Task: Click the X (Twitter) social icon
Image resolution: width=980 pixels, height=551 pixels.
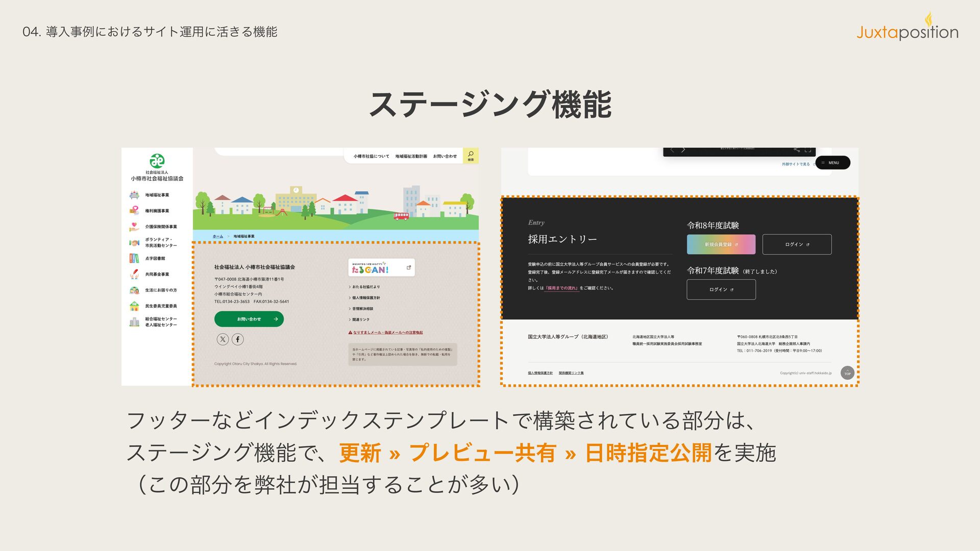Action: pyautogui.click(x=223, y=339)
